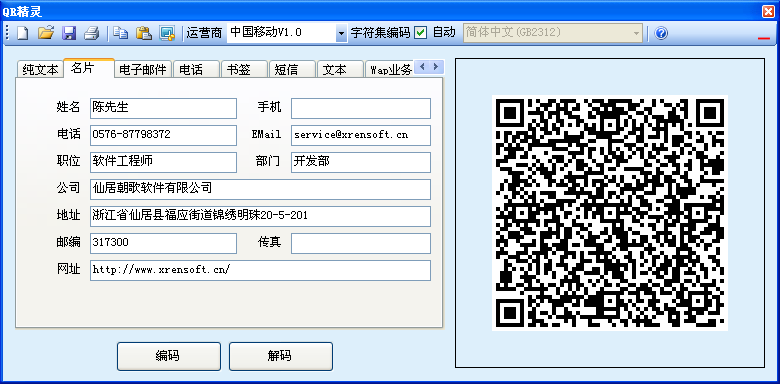Click the 电话 field with 0576-87798372
Screen dimensions: 780x384
tap(163, 135)
